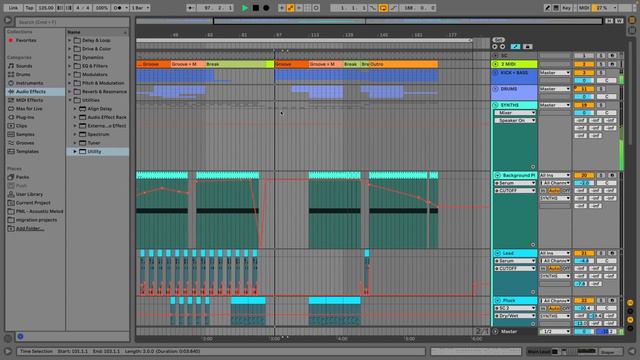Viewport: 640px width, 360px height.
Task: Toggle the MIDI map mode button
Action: (584, 8)
